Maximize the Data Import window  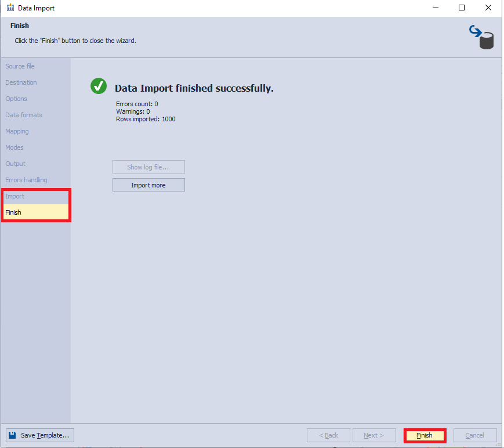[x=462, y=8]
